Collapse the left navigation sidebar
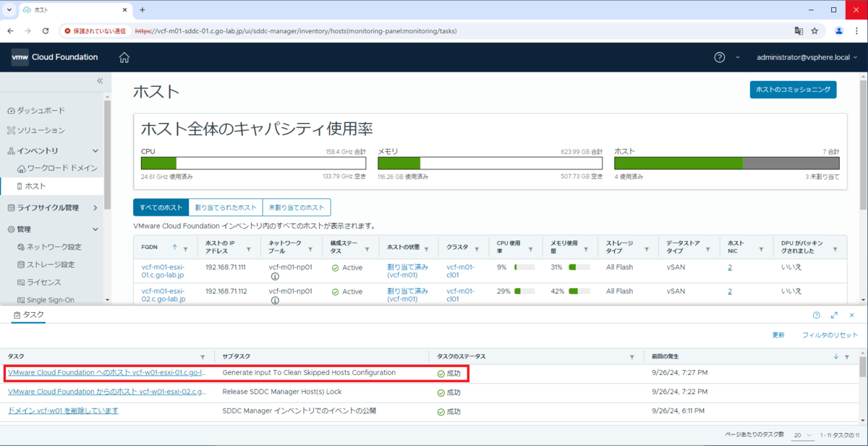Viewport: 868px width, 446px height. [x=100, y=81]
